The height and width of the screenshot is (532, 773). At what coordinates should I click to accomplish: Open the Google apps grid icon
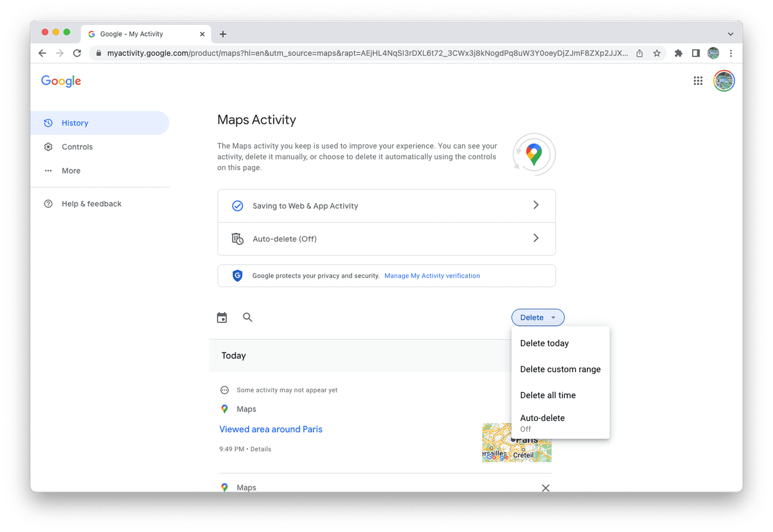click(698, 81)
